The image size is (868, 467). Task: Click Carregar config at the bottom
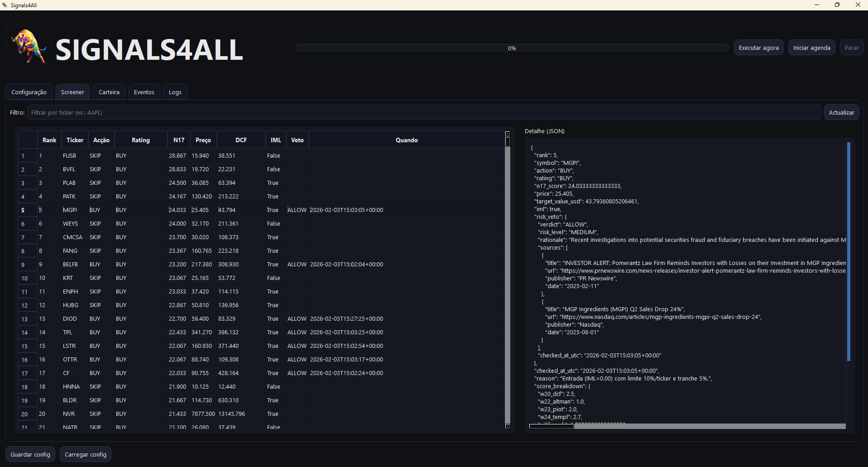point(85,454)
